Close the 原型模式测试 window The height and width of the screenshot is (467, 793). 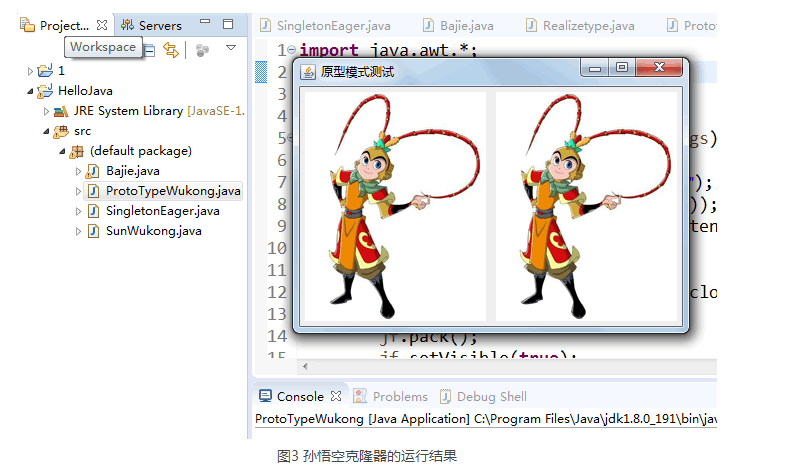click(659, 67)
